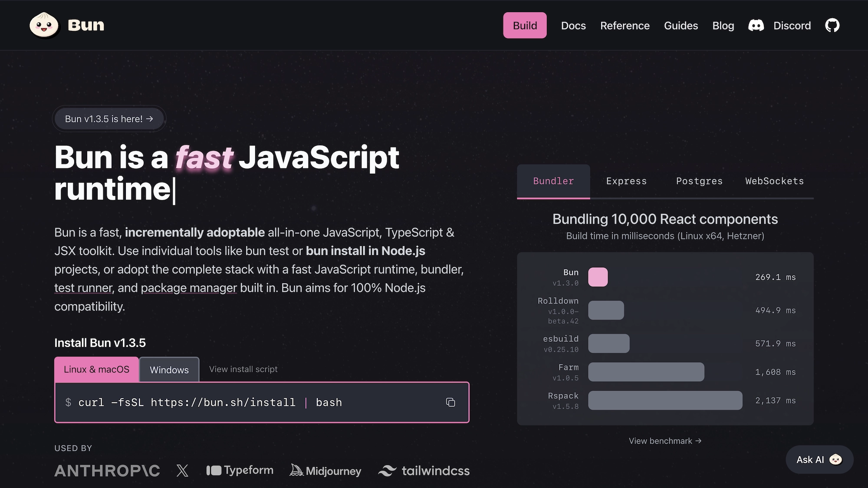The image size is (868, 488).
Task: Open the Ask AI chat button
Action: 819,459
